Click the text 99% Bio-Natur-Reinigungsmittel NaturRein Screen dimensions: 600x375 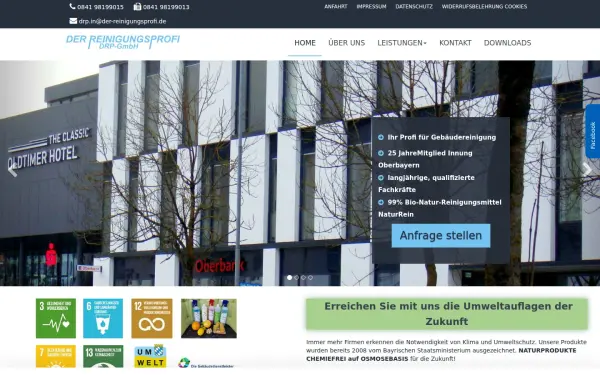(440, 208)
